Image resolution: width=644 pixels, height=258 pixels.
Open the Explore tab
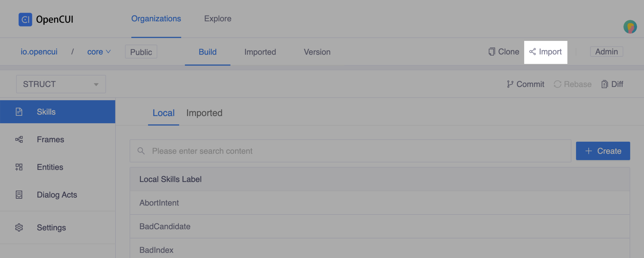click(217, 18)
